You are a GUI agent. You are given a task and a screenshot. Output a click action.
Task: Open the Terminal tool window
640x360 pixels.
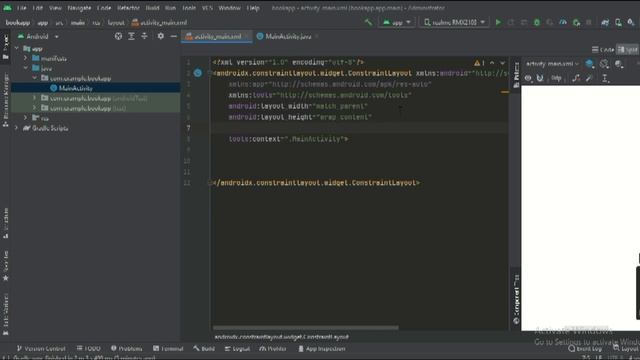pos(168,349)
